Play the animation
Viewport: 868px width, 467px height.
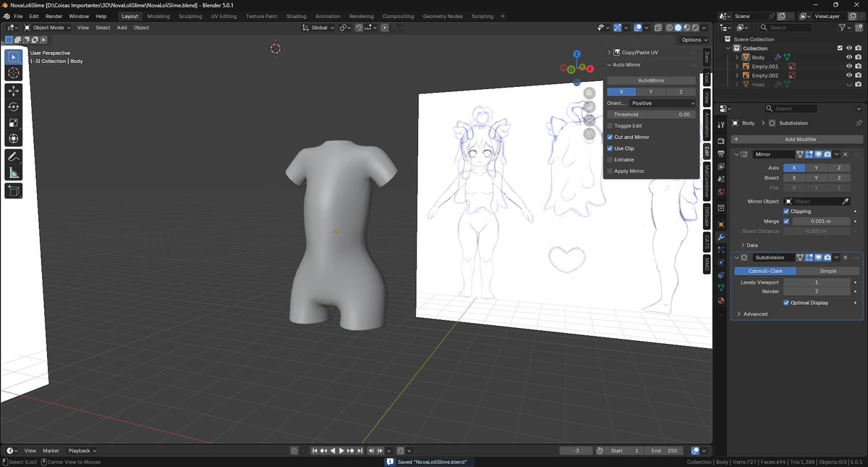[x=341, y=451]
